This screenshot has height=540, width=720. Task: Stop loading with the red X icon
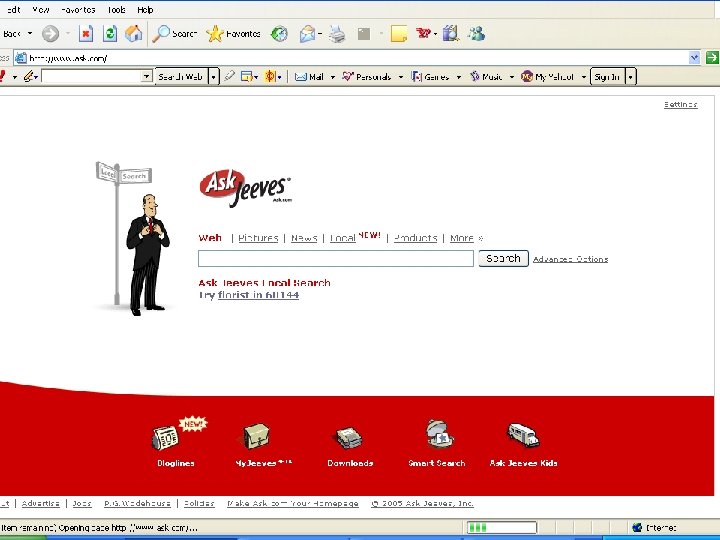[86, 34]
